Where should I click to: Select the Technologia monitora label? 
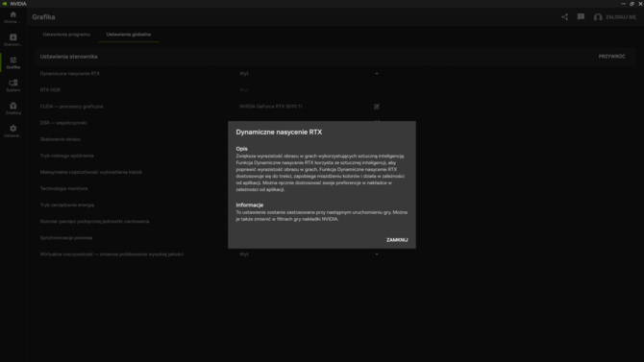(63, 188)
